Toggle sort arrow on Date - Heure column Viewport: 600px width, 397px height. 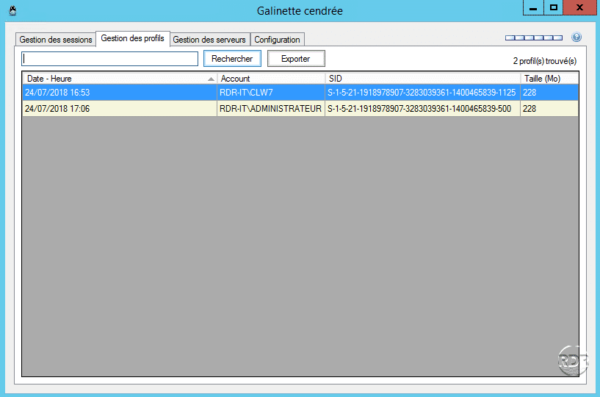tap(211, 79)
